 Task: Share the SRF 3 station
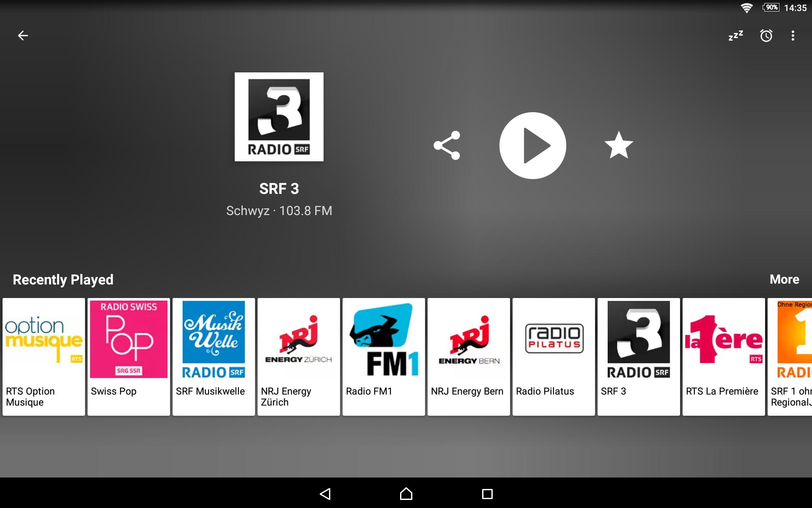click(x=447, y=145)
